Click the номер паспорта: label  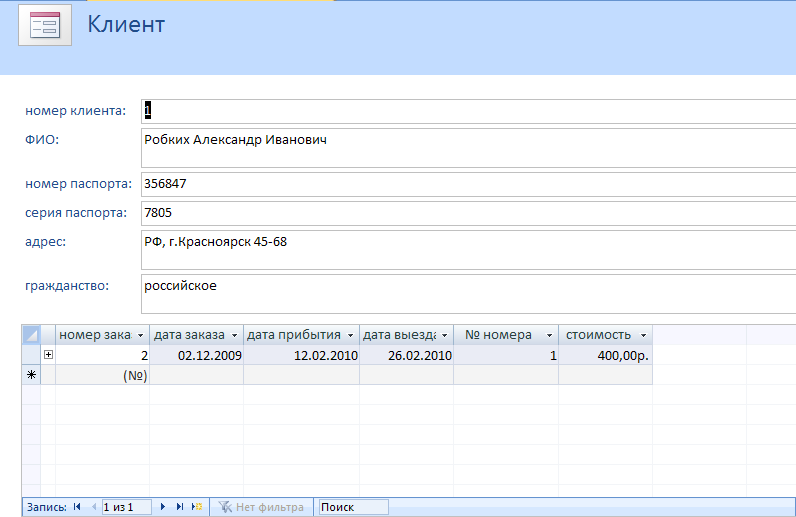(79, 184)
